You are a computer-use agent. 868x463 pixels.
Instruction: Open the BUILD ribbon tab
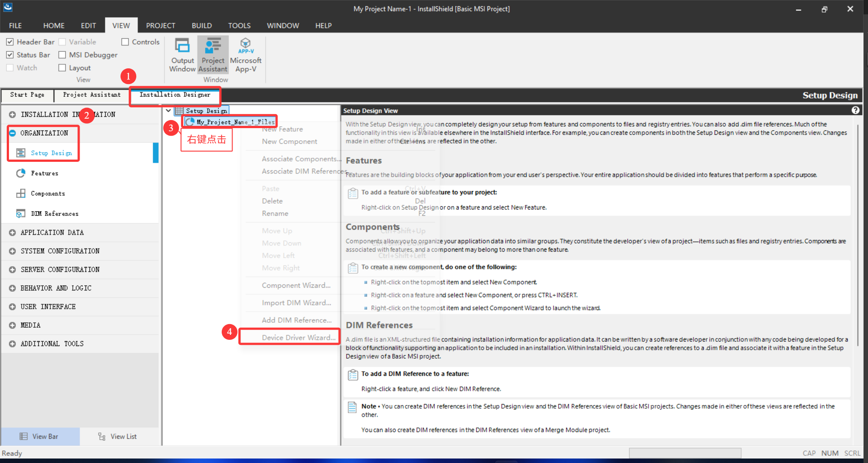(202, 26)
